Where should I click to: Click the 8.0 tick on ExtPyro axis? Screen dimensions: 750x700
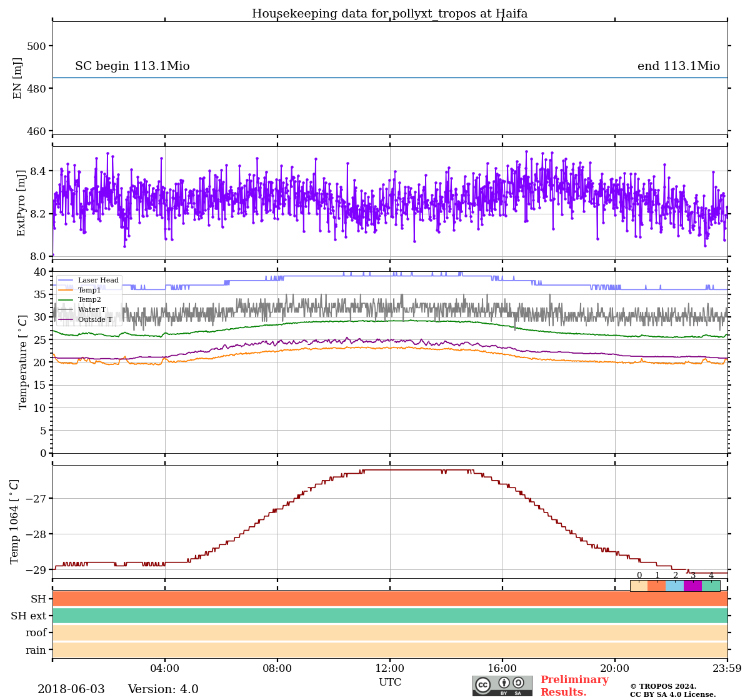(38, 256)
